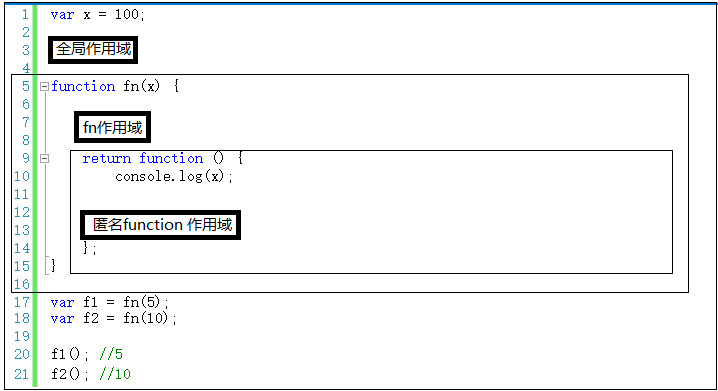The image size is (718, 391).
Task: Collapse the function fn(x) code block
Action: 44,86
